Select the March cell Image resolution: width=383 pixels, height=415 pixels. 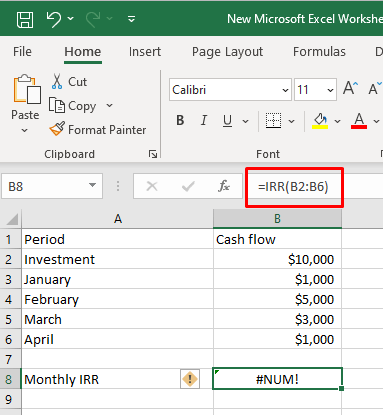117,319
